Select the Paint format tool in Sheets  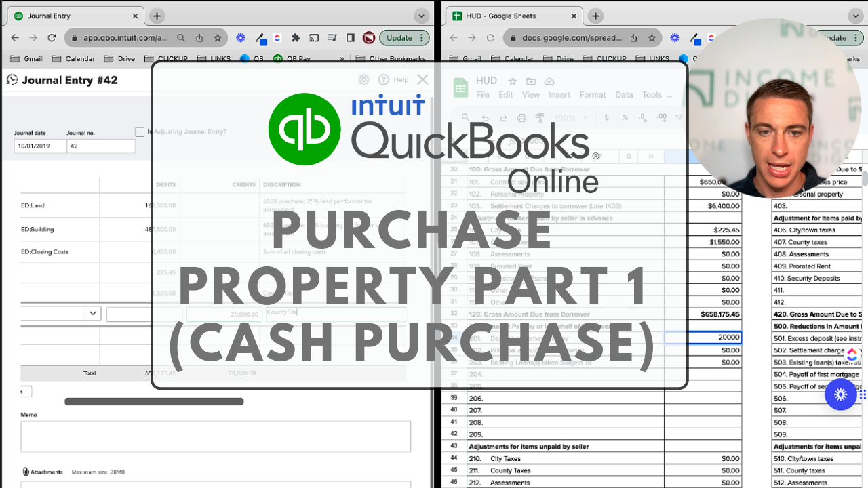point(540,117)
